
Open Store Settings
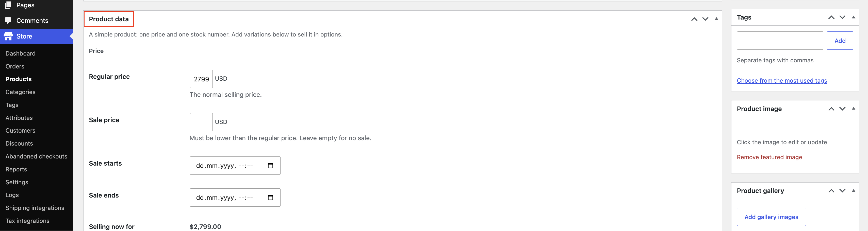pos(17,182)
